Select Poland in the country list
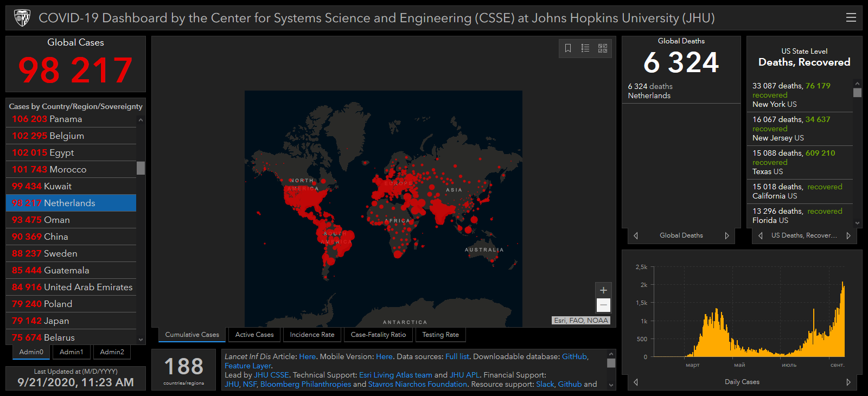The image size is (868, 396). (x=71, y=304)
